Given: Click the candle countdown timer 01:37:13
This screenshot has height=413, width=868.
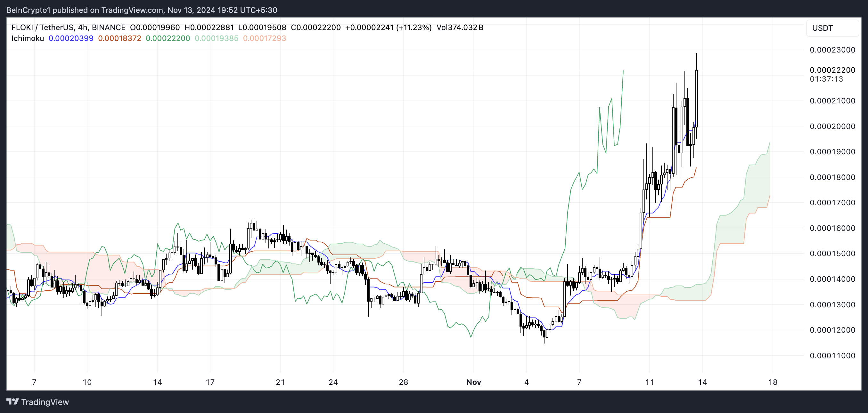Looking at the screenshot, I should (826, 79).
